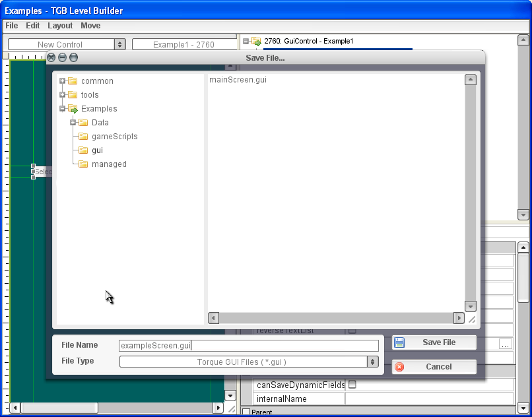The image size is (532, 417).
Task: Click the selected control on canvas
Action: click(x=42, y=172)
